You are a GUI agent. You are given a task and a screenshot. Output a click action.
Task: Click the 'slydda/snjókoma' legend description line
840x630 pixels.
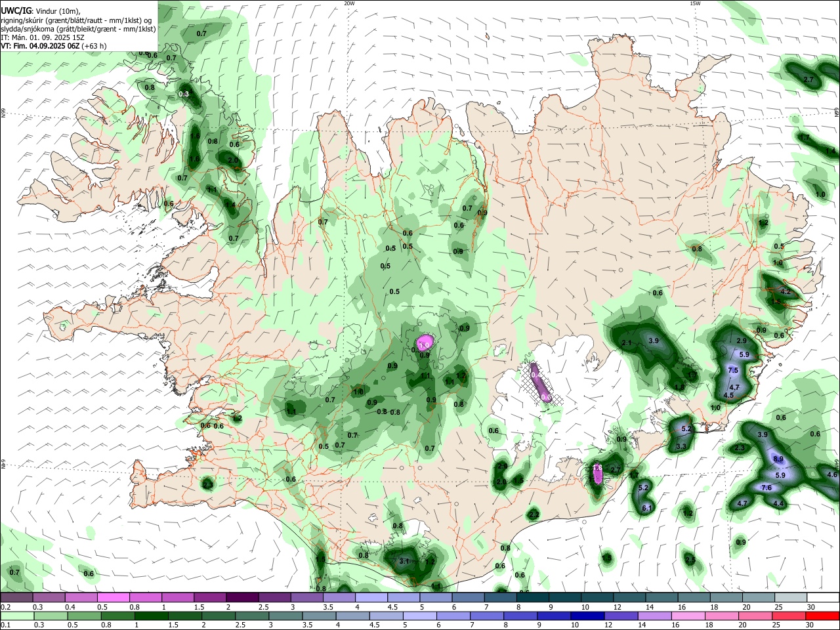coord(78,28)
